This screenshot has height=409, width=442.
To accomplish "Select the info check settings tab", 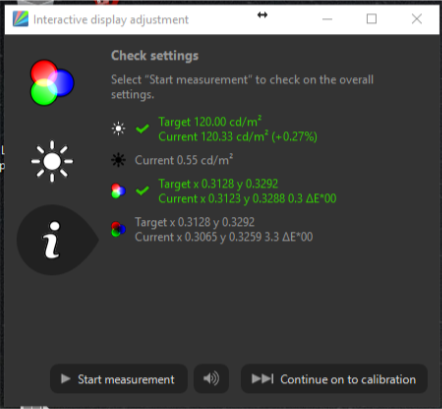I will [57, 240].
